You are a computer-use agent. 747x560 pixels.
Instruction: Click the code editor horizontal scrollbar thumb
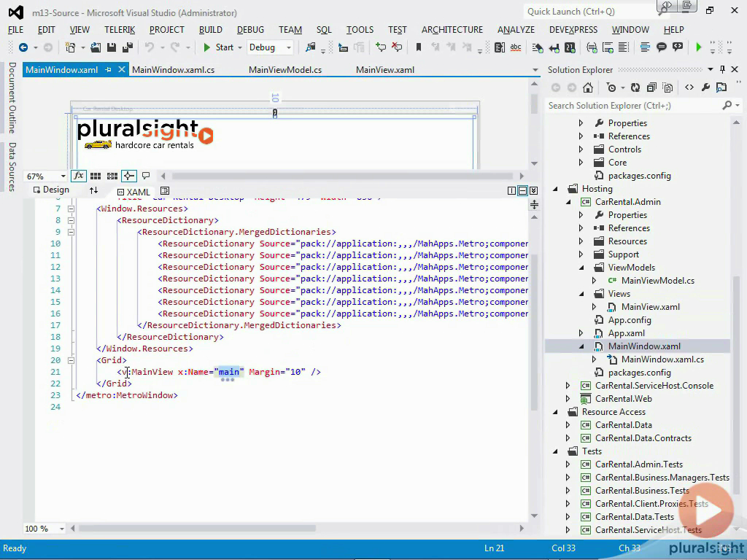tap(197, 528)
